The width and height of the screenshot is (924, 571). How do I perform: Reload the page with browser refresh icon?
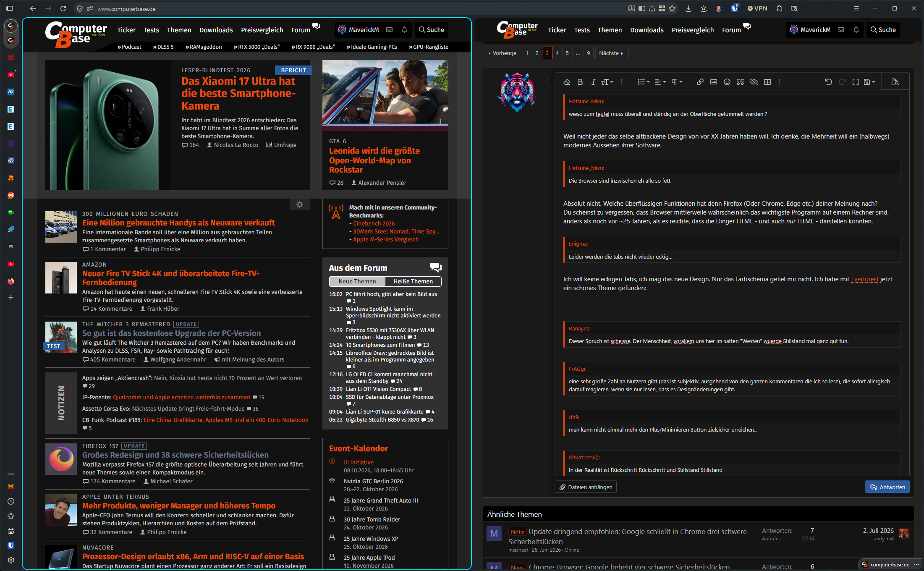coord(63,8)
